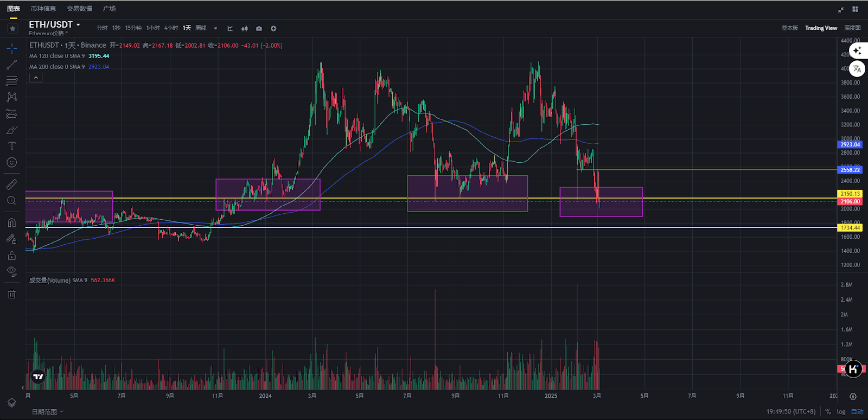868x420 pixels.
Task: Switch to 分时 time interval
Action: pos(102,28)
